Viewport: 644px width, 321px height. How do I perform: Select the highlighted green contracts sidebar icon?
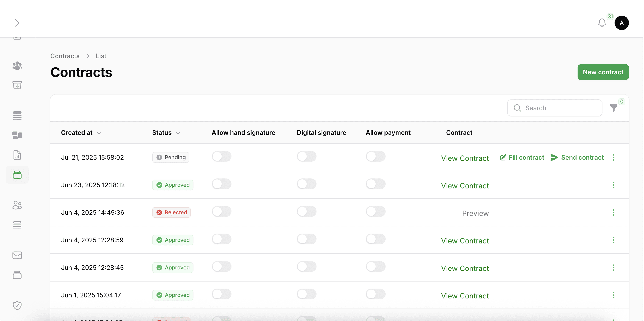(17, 174)
